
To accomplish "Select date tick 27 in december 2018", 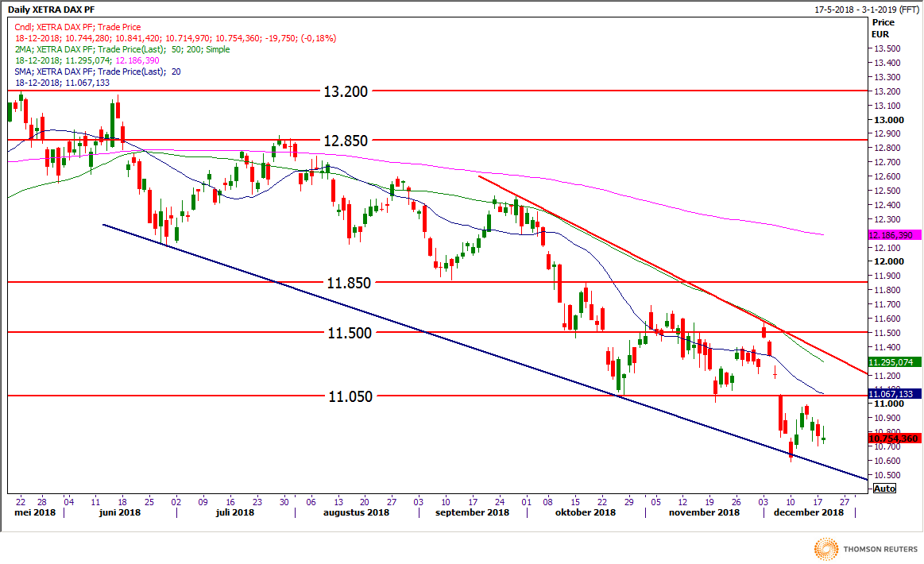I will pos(845,502).
